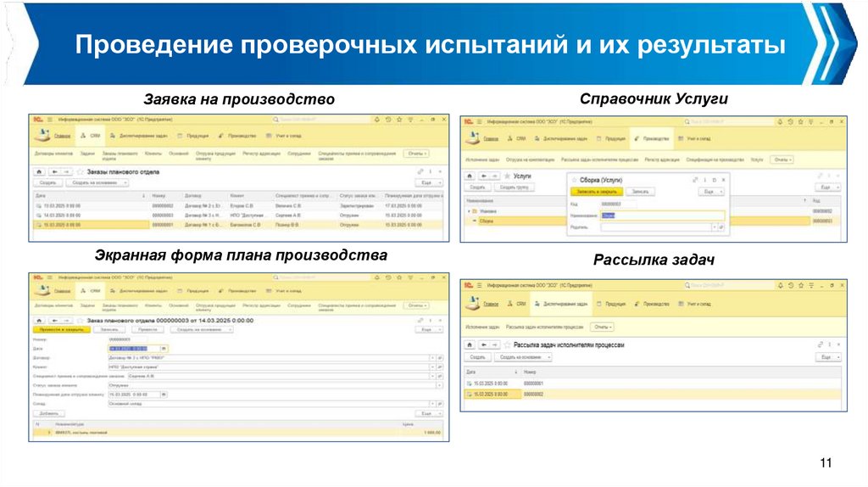Click the back arrow in Рассылка задач window
Image resolution: width=868 pixels, height=487 pixels.
[484, 344]
